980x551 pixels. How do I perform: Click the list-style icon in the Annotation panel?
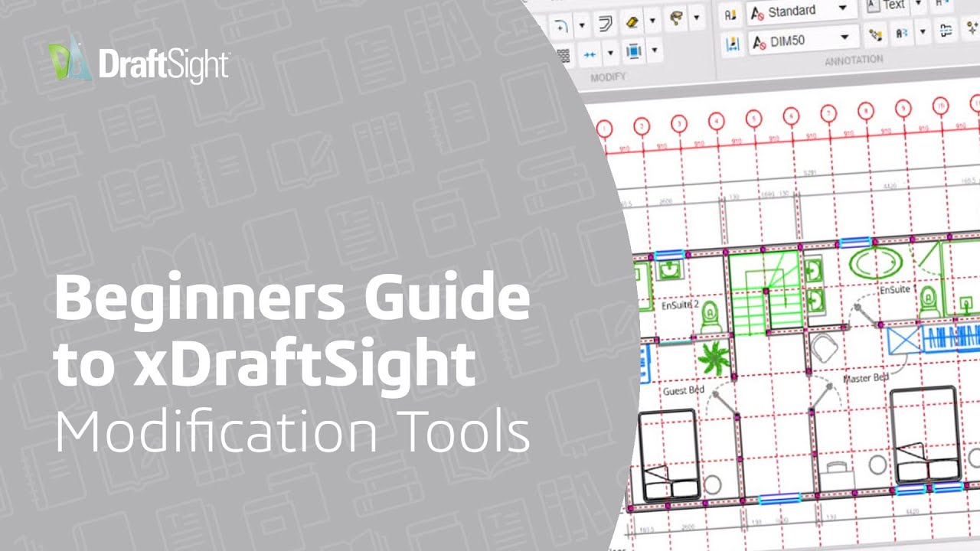pos(947,31)
